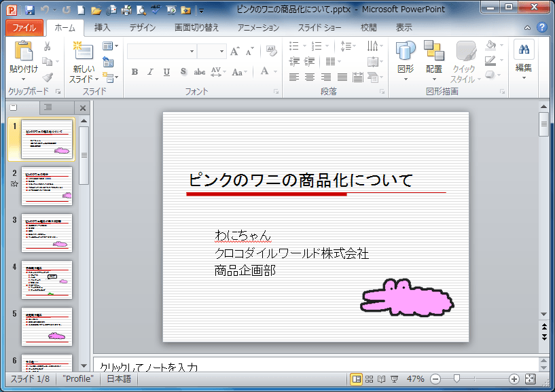Image resolution: width=555 pixels, height=392 pixels.
Task: Click the Bold B icon
Action: pyautogui.click(x=135, y=72)
